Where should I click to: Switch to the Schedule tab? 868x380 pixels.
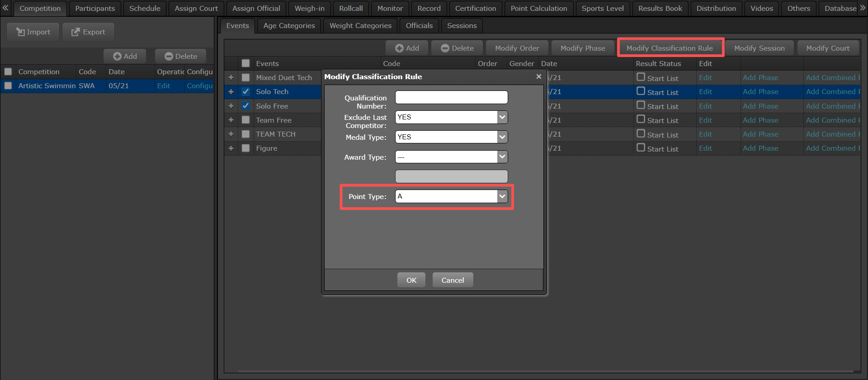[145, 9]
